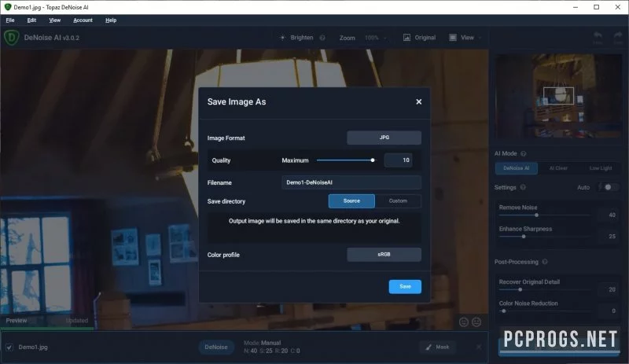This screenshot has height=364, width=629.
Task: Minimize the Topaz DeNoise AI window
Action: 576,7
